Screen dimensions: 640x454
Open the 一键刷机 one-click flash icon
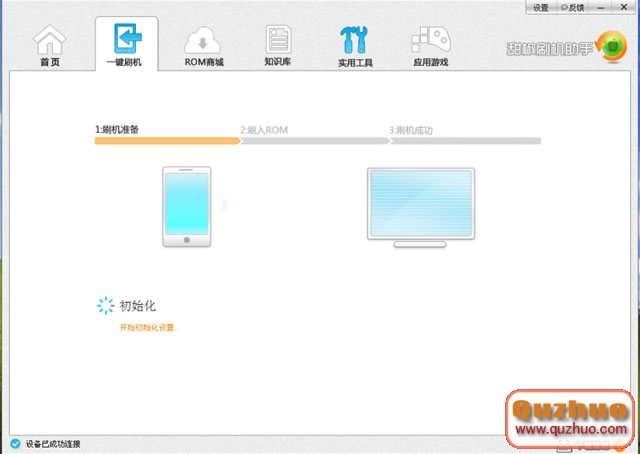click(127, 38)
